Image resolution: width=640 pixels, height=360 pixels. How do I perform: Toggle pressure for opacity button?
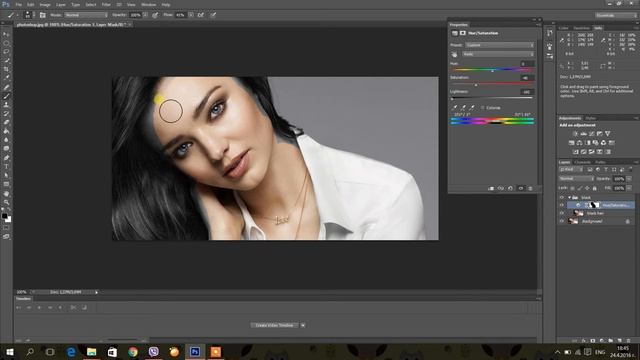(155, 15)
